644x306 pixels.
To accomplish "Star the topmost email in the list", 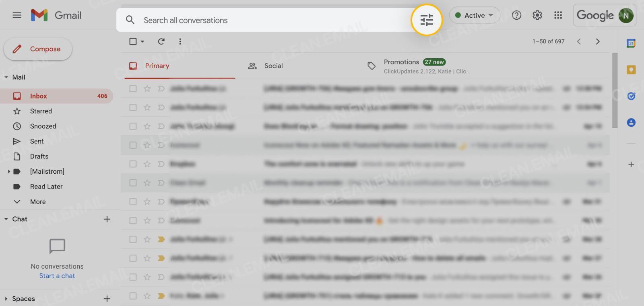I will (x=147, y=88).
